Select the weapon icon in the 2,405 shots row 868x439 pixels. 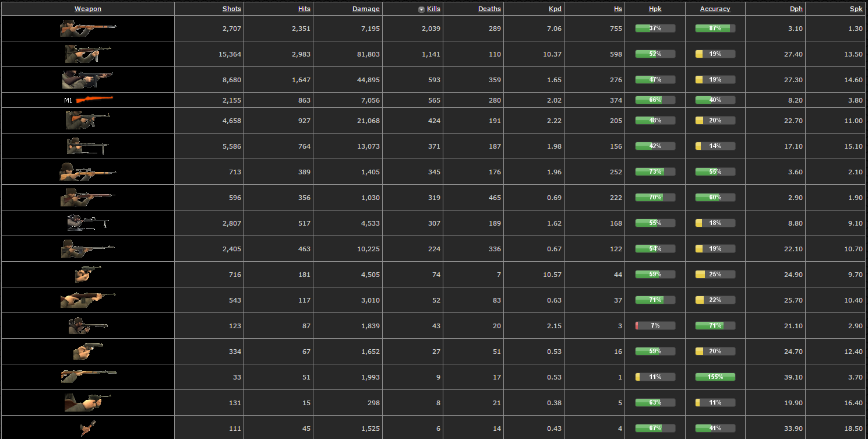[88, 248]
